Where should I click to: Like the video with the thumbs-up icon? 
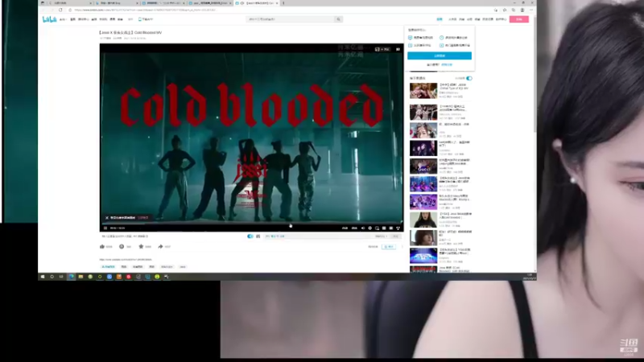(102, 247)
